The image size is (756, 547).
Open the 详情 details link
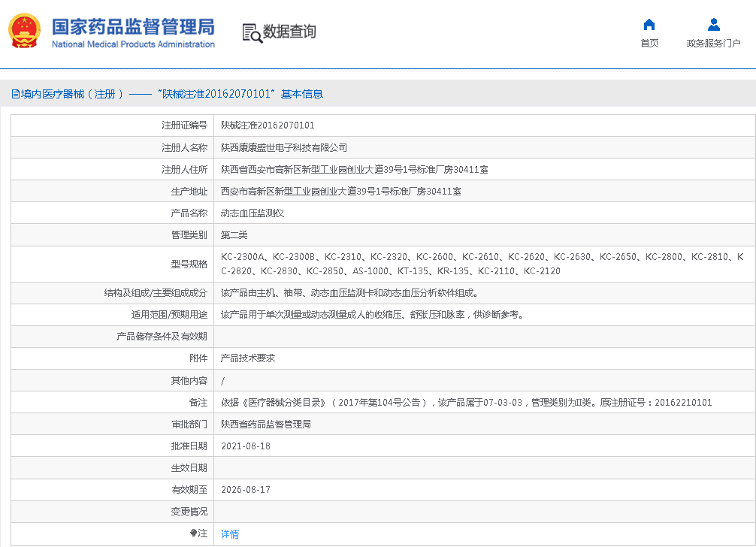click(230, 534)
